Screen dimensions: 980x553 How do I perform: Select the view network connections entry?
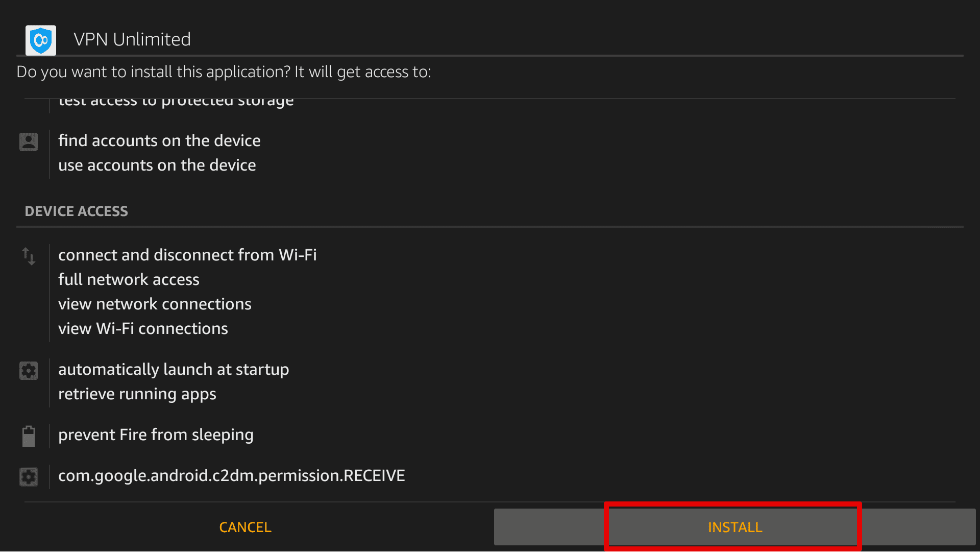(155, 304)
